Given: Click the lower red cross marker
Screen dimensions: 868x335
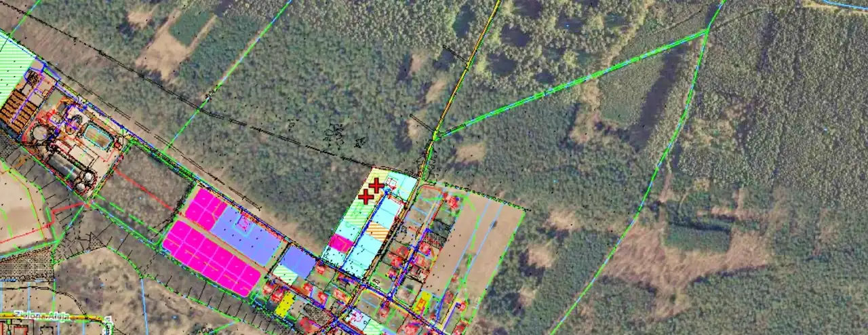Looking at the screenshot, I should [366, 197].
